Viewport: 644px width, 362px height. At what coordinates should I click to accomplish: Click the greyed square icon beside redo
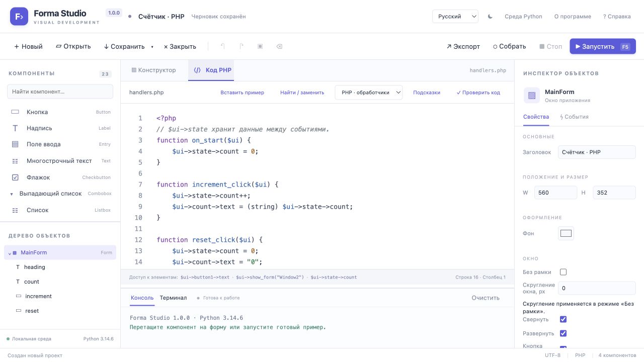[260, 46]
